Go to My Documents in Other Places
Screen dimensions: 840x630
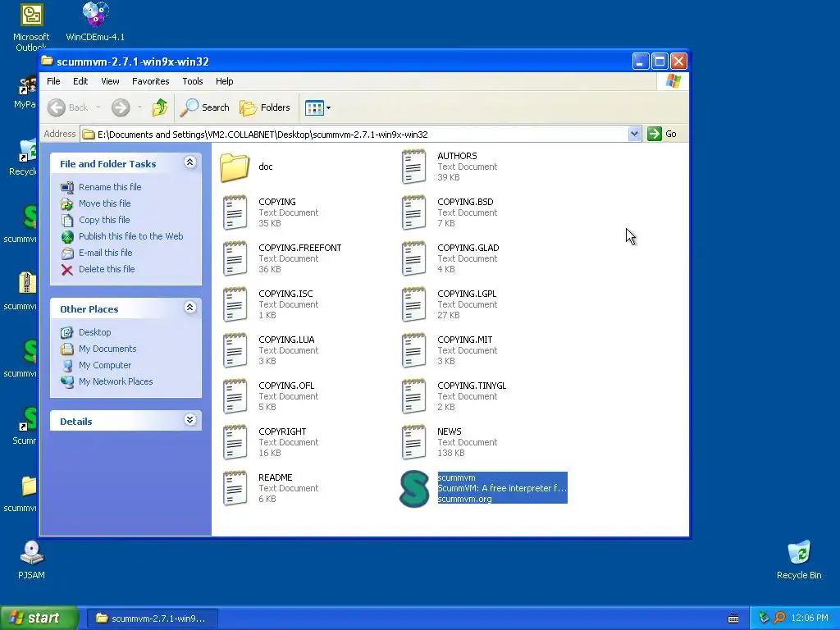tap(107, 349)
